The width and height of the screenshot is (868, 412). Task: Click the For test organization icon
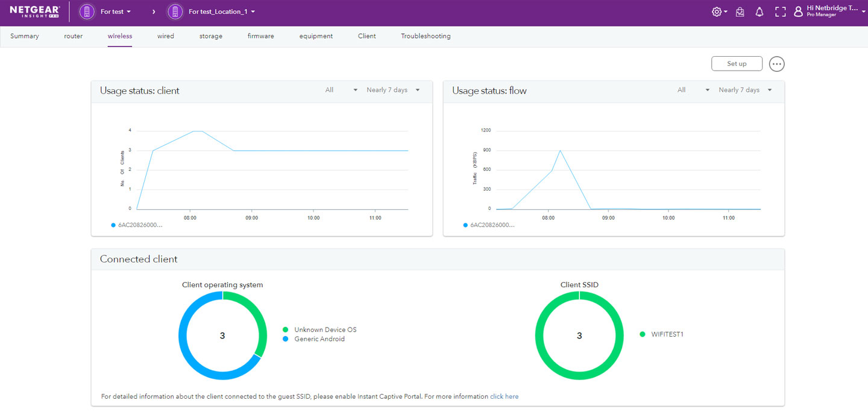tap(87, 12)
